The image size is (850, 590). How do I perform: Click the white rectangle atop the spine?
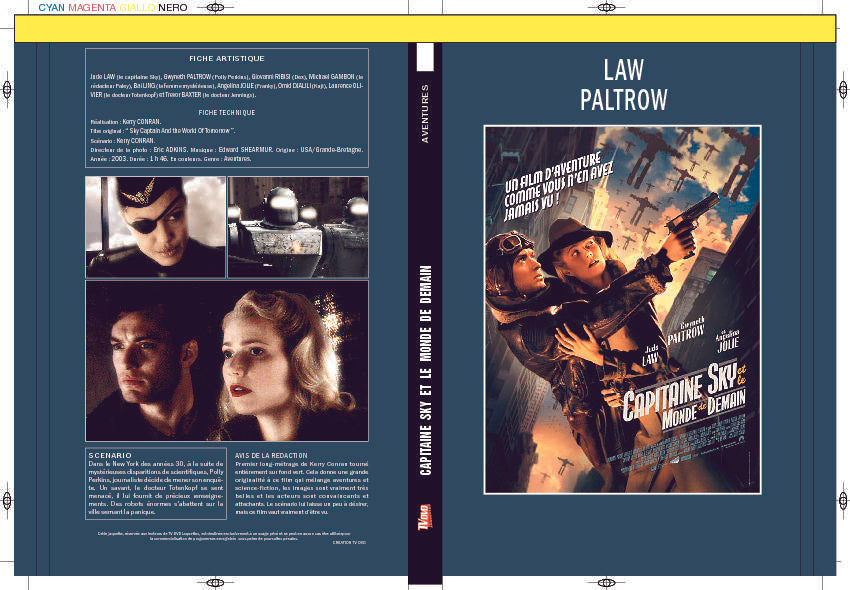[425, 57]
